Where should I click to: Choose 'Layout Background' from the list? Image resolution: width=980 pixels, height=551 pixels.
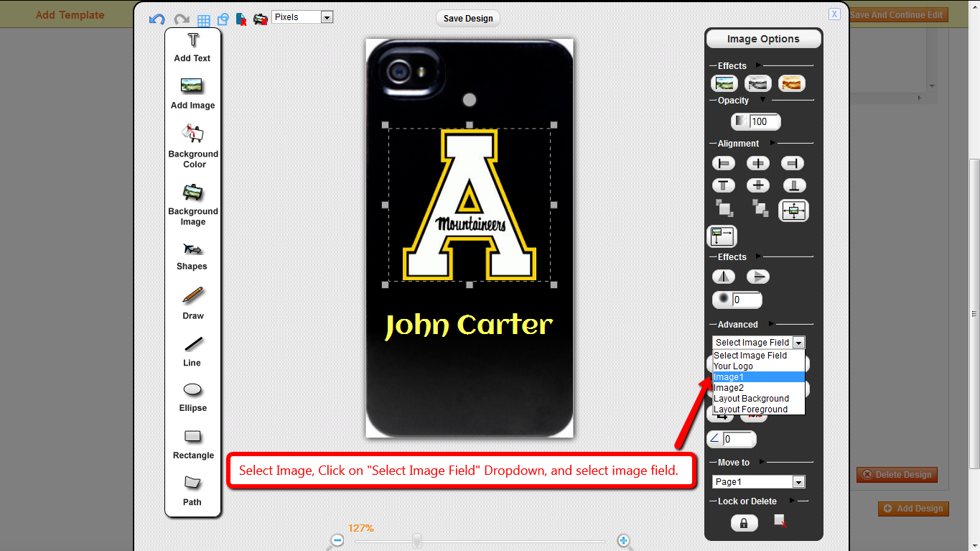pos(759,399)
